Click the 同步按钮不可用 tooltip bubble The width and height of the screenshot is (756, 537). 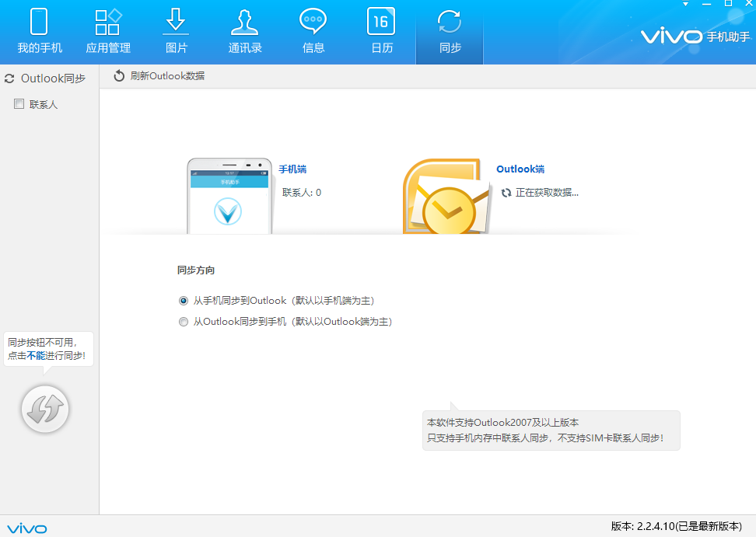tap(48, 349)
